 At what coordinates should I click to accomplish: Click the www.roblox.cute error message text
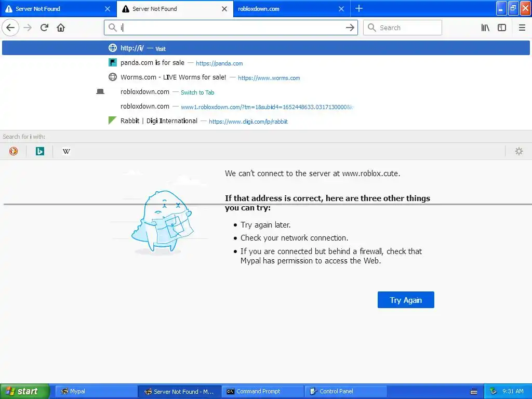[312, 174]
